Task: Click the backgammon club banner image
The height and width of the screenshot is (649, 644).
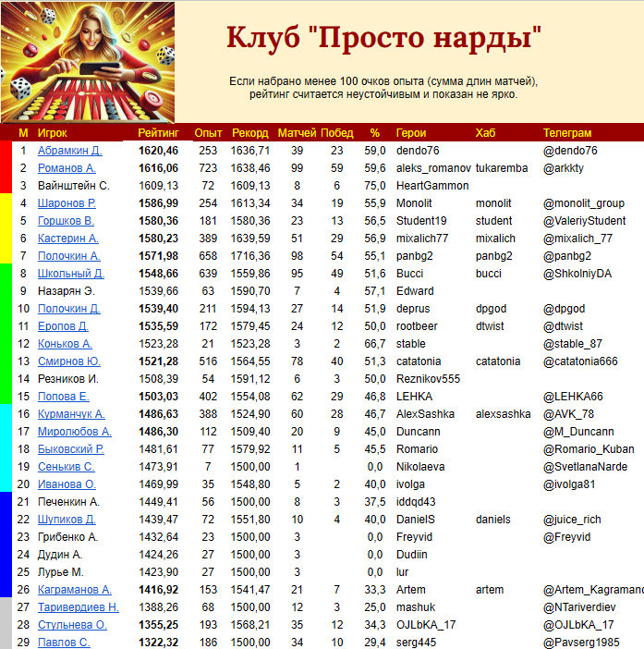Action: point(87,62)
